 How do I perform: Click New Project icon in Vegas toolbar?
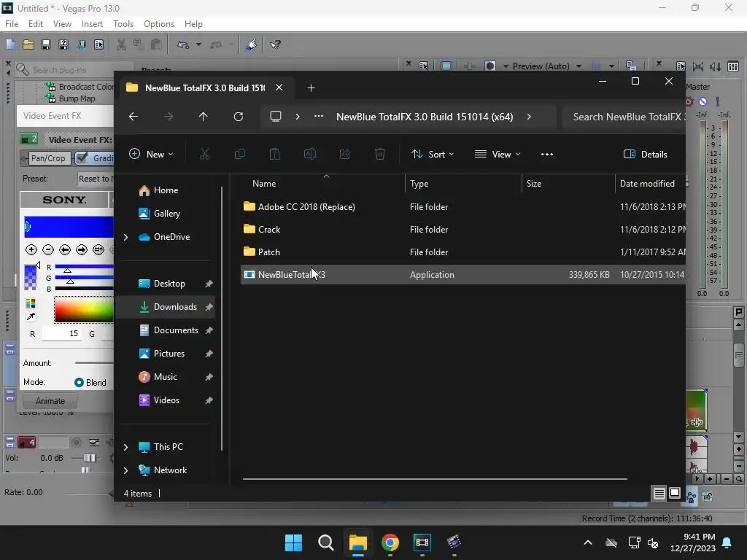[x=10, y=44]
